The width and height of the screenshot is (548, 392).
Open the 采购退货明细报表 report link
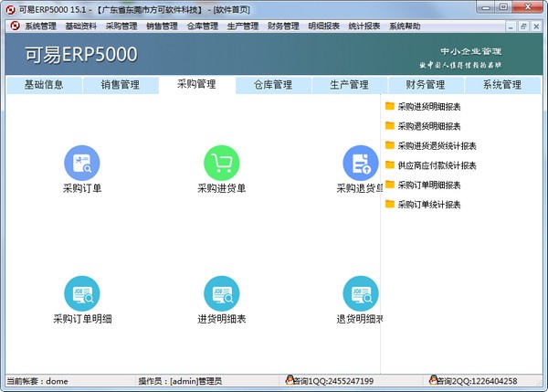(429, 126)
